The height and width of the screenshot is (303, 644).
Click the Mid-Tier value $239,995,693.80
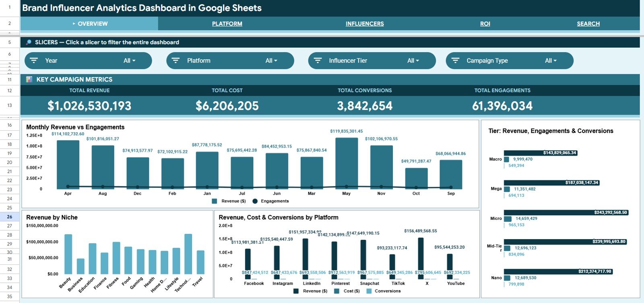tap(609, 242)
